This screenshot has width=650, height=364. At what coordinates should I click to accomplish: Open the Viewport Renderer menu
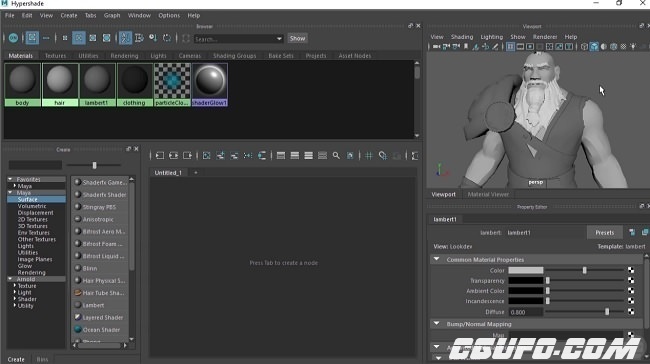click(x=545, y=37)
